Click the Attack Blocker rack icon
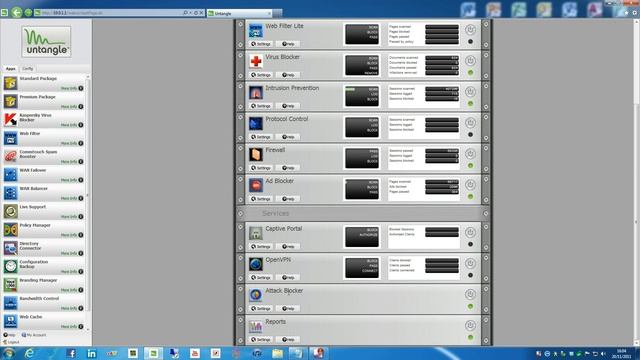640x360 pixels. (256, 296)
